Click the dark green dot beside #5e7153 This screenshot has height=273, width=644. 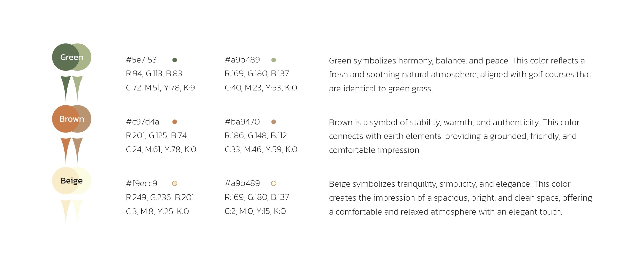(175, 60)
